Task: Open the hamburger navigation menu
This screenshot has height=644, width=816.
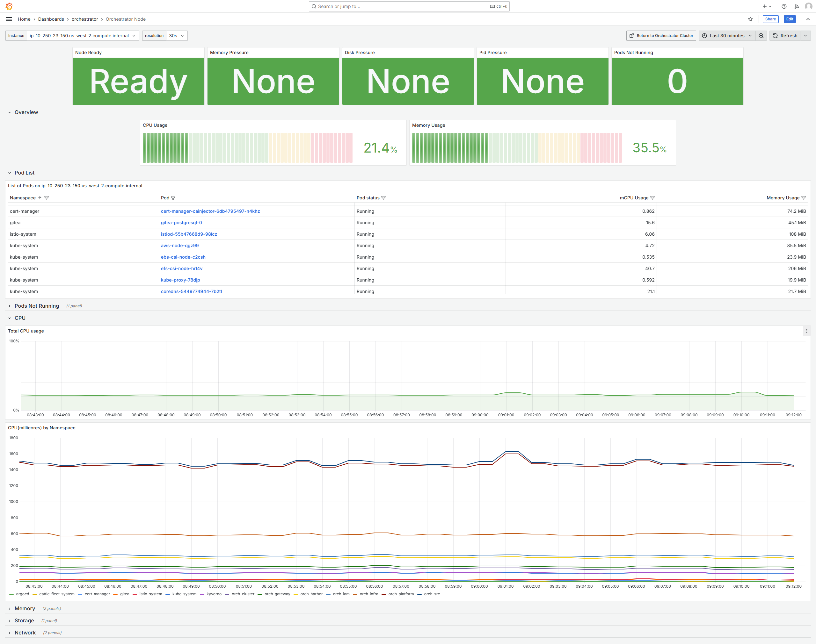Action: click(9, 19)
